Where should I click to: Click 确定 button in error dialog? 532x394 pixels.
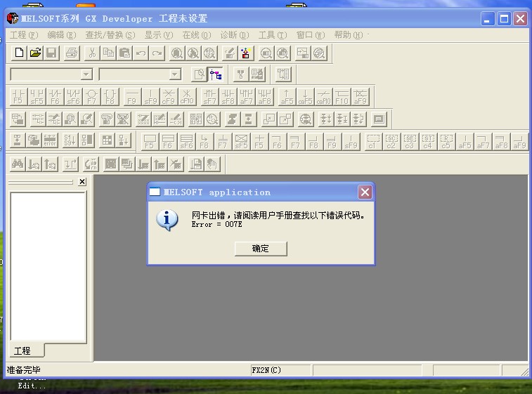(261, 249)
